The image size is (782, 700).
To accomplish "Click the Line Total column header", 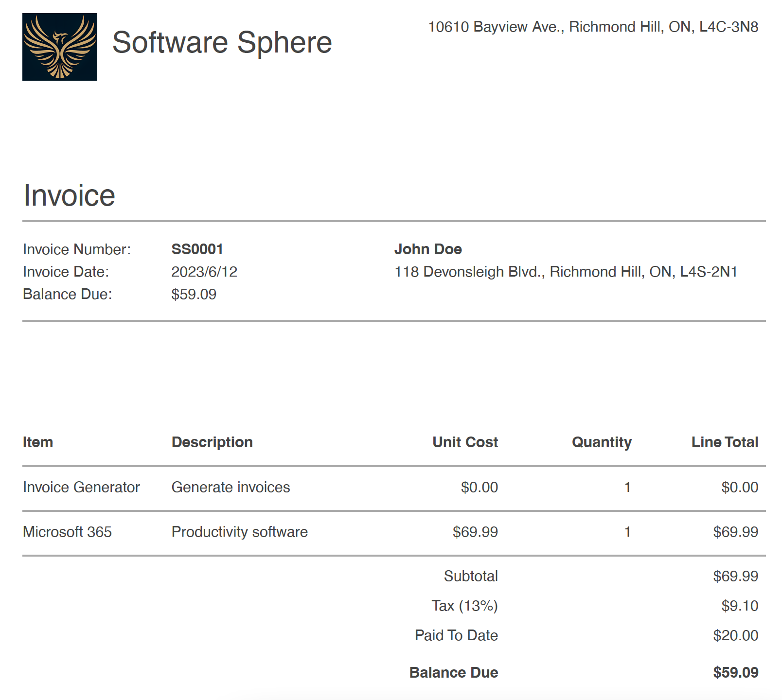I will coord(725,442).
